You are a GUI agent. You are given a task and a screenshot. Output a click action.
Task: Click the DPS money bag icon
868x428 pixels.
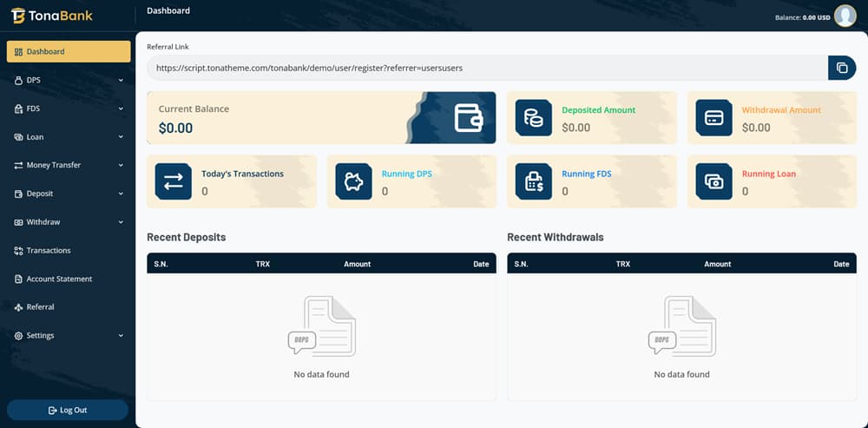coord(18,80)
